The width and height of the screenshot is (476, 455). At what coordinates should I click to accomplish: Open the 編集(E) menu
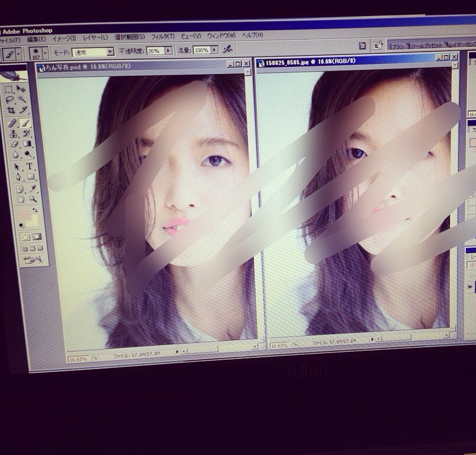pos(36,39)
